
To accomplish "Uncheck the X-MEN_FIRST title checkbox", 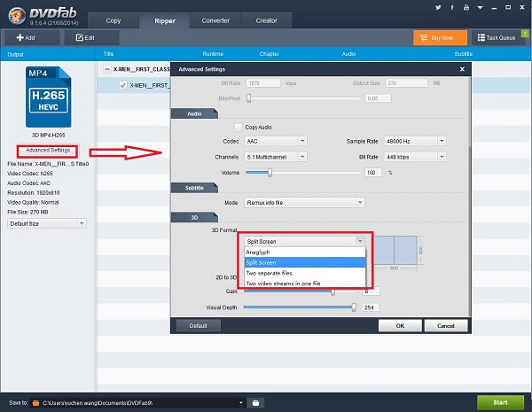I will pos(123,85).
